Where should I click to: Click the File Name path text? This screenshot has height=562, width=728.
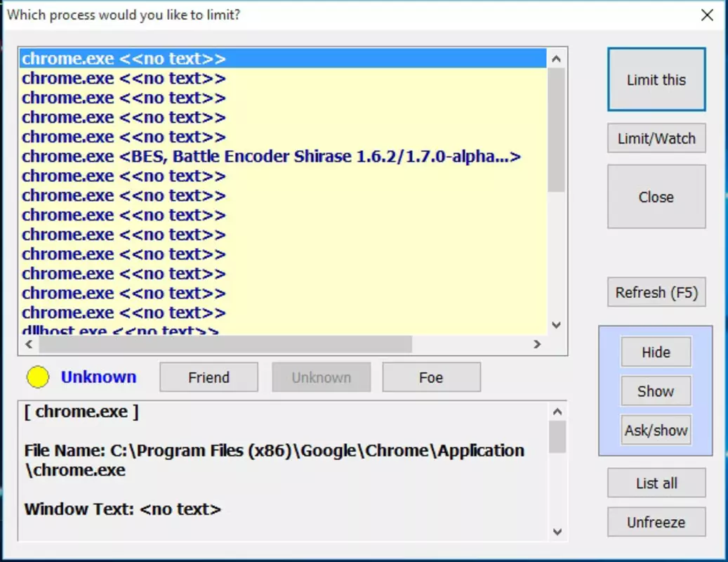tap(274, 460)
